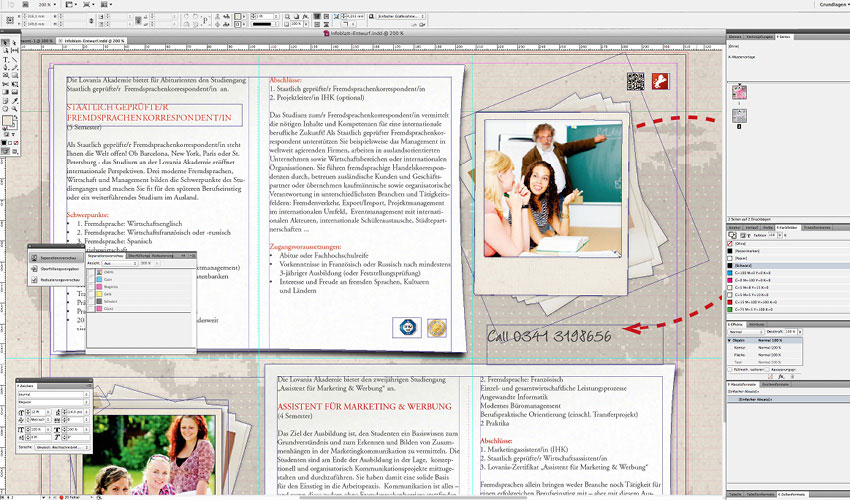The image size is (850, 500).
Task: Select the Free Transform tool
Action: click(x=15, y=84)
